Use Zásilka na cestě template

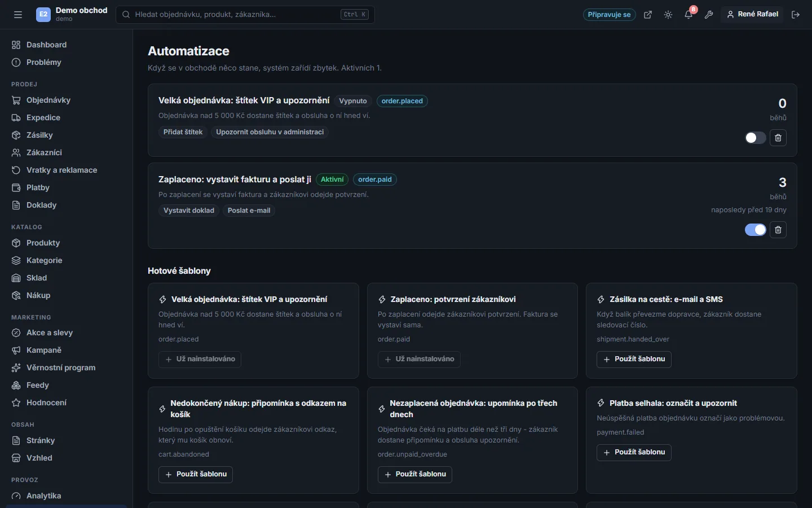pyautogui.click(x=634, y=360)
